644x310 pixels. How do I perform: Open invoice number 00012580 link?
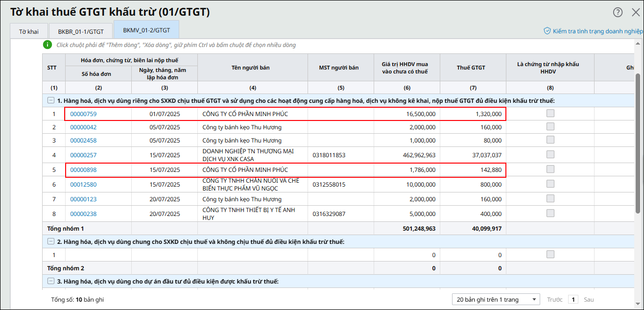tap(83, 185)
